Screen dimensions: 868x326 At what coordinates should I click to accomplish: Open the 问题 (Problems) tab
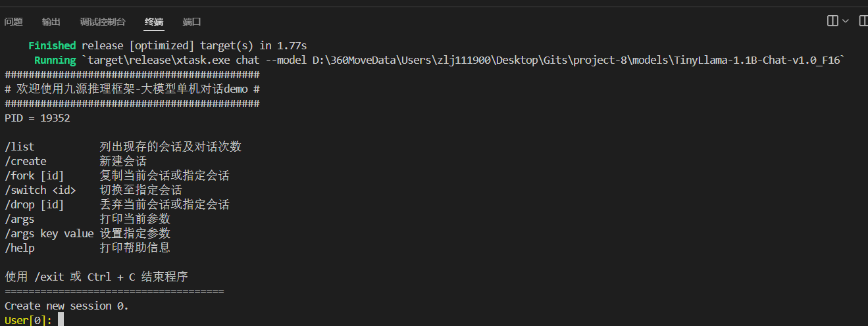13,22
